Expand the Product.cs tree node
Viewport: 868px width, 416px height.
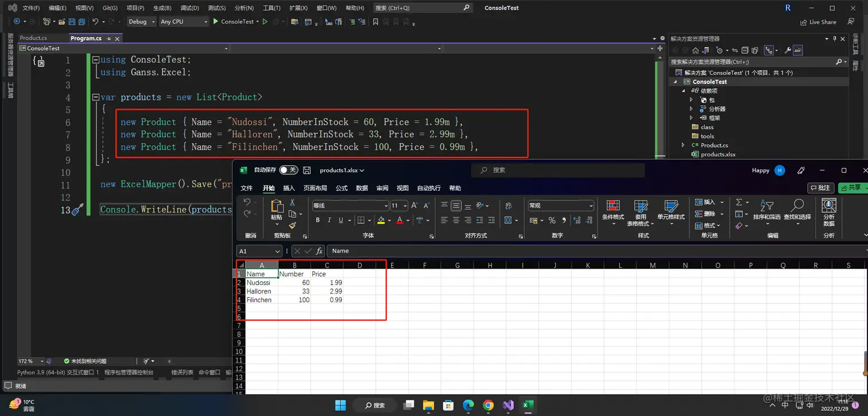(x=683, y=145)
